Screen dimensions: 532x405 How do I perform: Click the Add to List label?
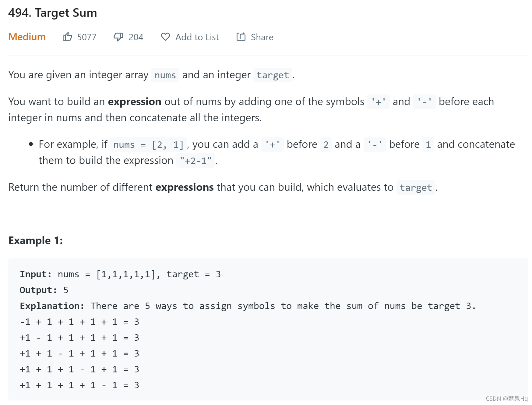197,37
